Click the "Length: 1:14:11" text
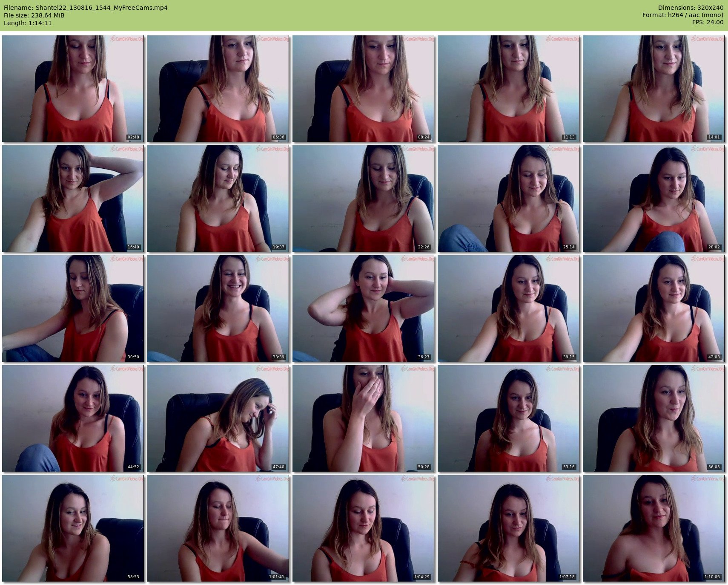The height and width of the screenshot is (585, 728). coord(28,23)
